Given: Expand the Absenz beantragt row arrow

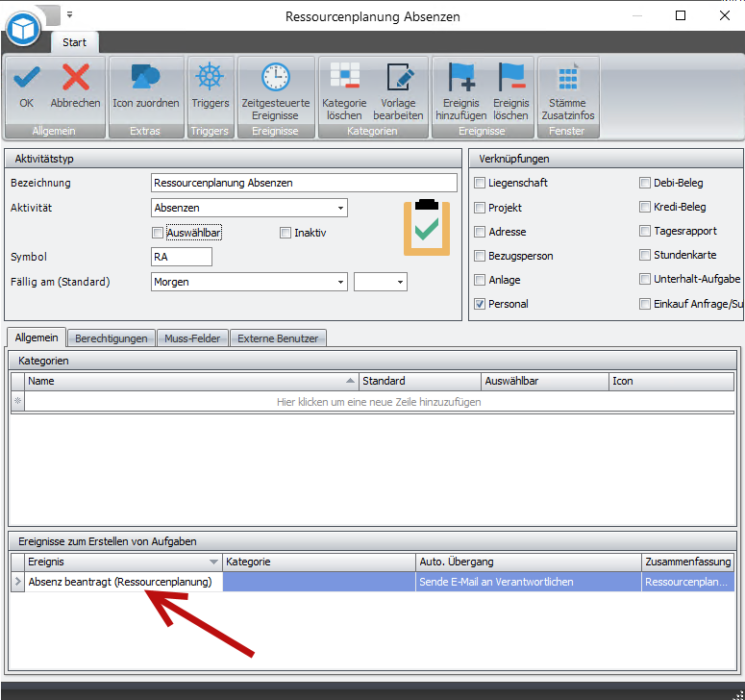Looking at the screenshot, I should pyautogui.click(x=18, y=582).
